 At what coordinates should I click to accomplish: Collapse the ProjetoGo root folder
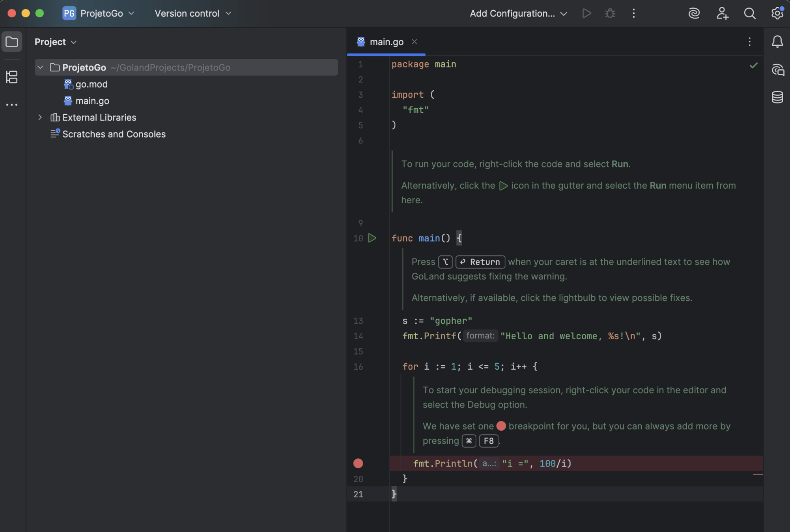(40, 67)
